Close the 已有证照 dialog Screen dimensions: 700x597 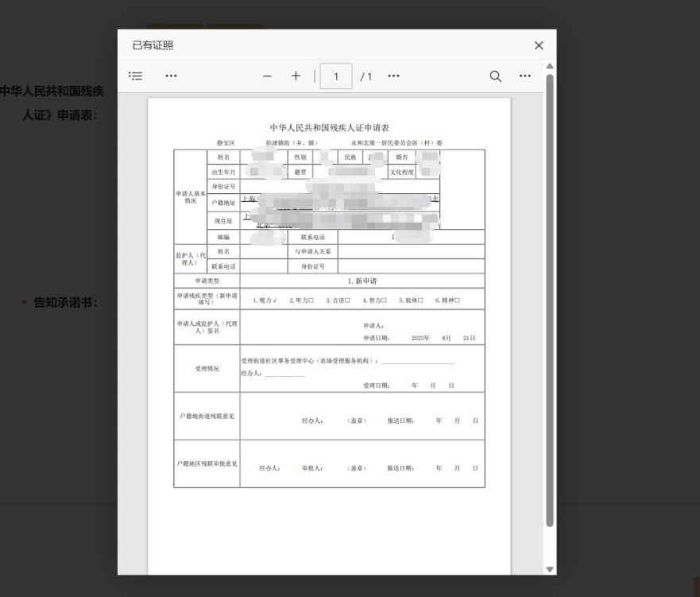[539, 45]
